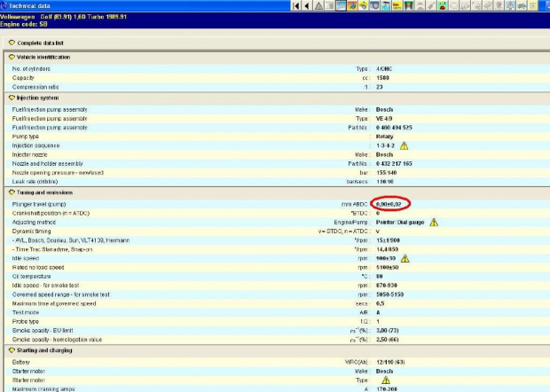Click the Capacity value 1588
The height and width of the screenshot is (392, 550).
(382, 78)
